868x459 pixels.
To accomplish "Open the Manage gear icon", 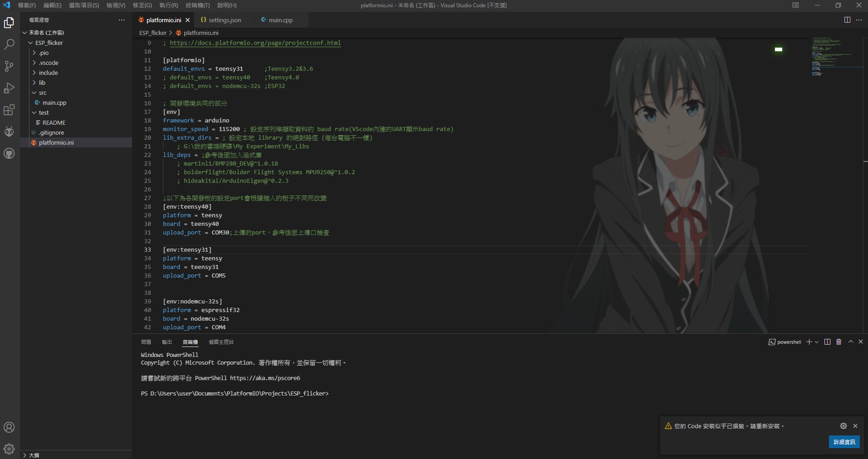I will tap(9, 449).
